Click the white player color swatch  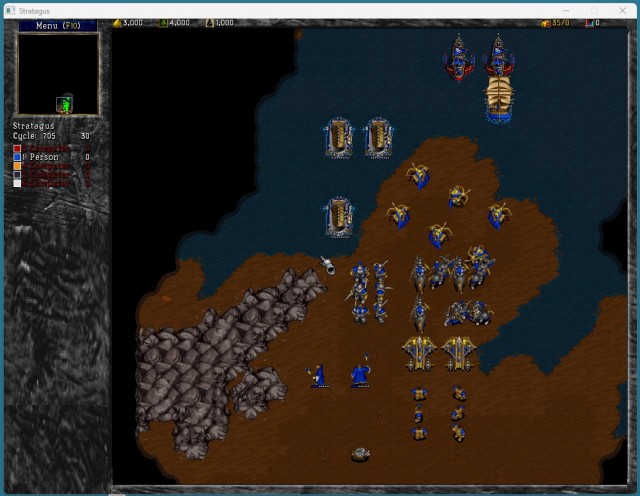click(17, 184)
